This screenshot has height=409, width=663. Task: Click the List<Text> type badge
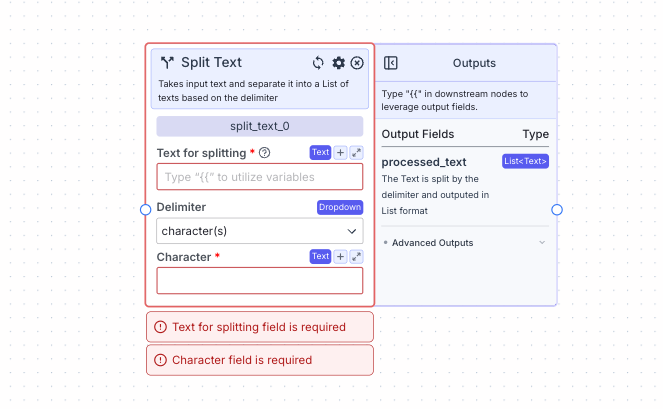(525, 161)
